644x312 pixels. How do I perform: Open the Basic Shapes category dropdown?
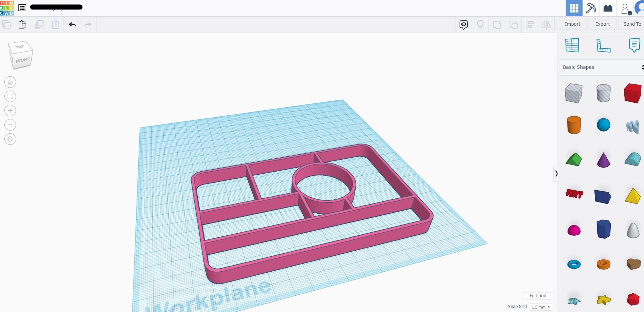[x=602, y=67]
